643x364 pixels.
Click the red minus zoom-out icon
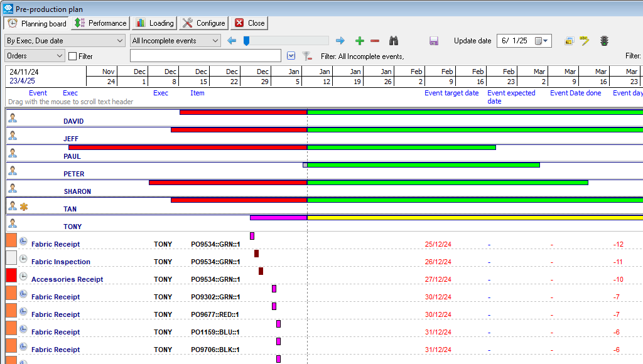point(375,41)
